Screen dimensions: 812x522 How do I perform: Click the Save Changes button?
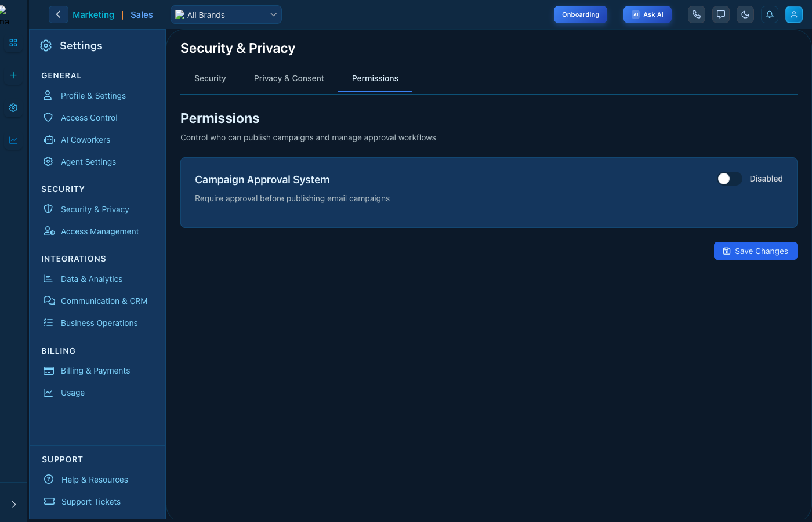[756, 251]
